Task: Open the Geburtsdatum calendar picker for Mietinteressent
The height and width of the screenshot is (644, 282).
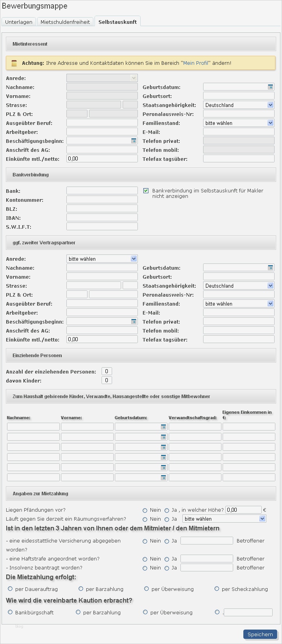Action: coord(271,86)
